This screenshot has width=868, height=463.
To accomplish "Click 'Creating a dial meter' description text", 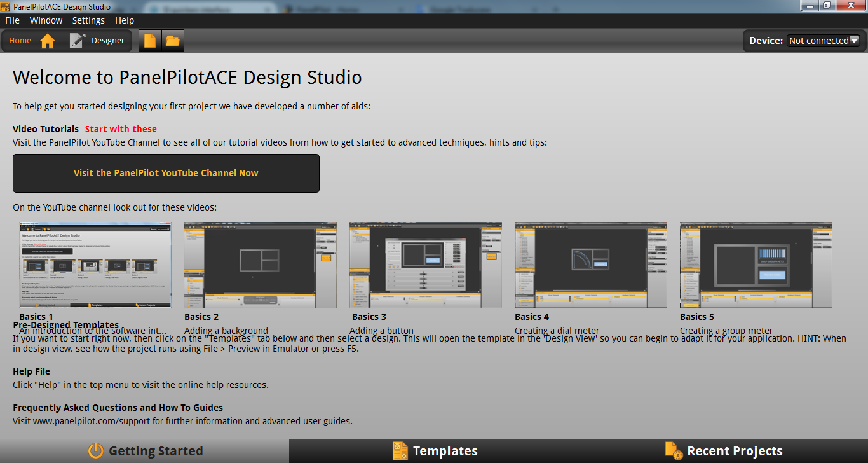I will coord(557,331).
